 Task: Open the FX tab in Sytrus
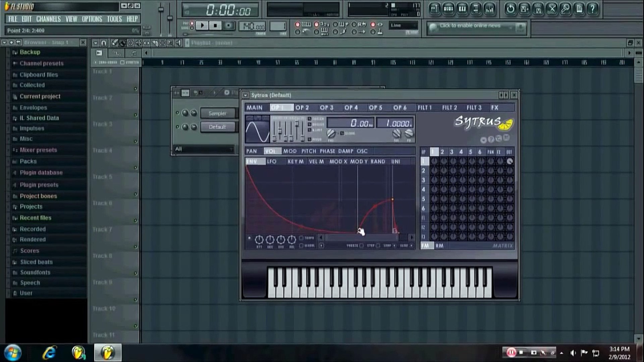tap(495, 108)
